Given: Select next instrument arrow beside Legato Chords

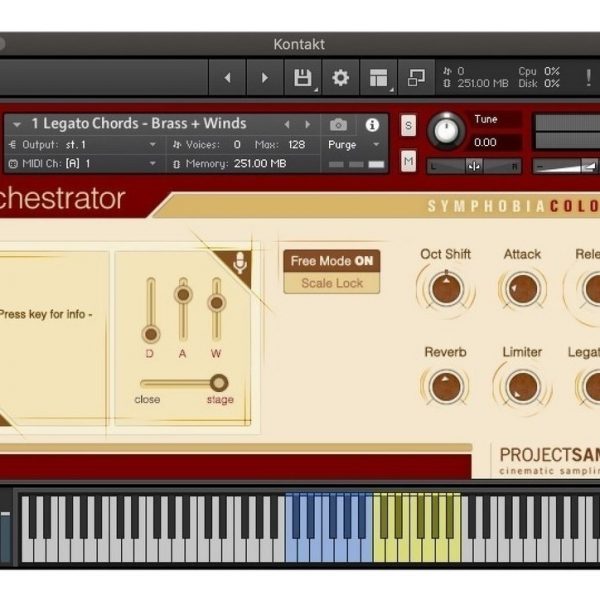Looking at the screenshot, I should [x=307, y=124].
